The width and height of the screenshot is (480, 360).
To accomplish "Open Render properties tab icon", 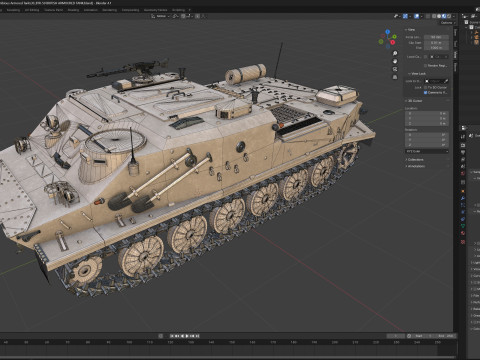I will 463,145.
